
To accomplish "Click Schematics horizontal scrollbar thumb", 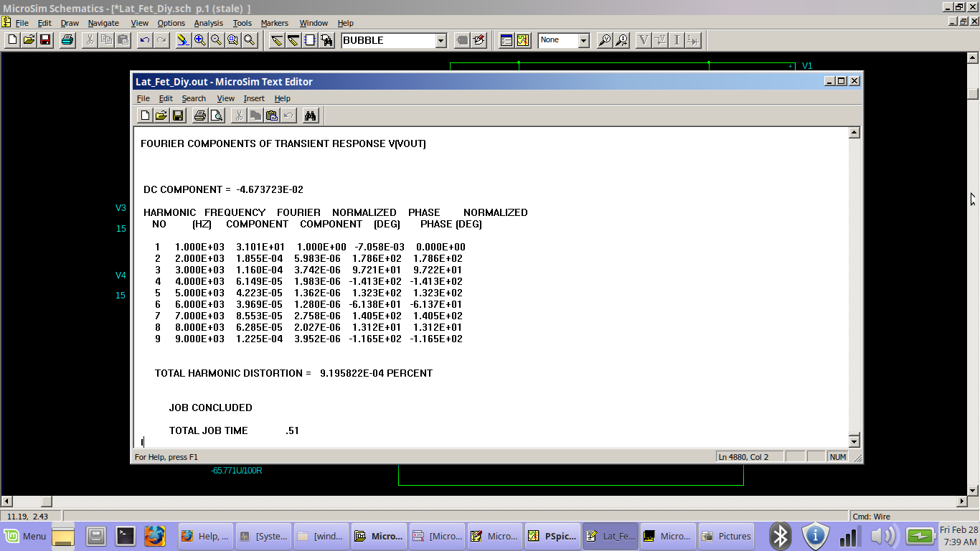I will pos(46,501).
